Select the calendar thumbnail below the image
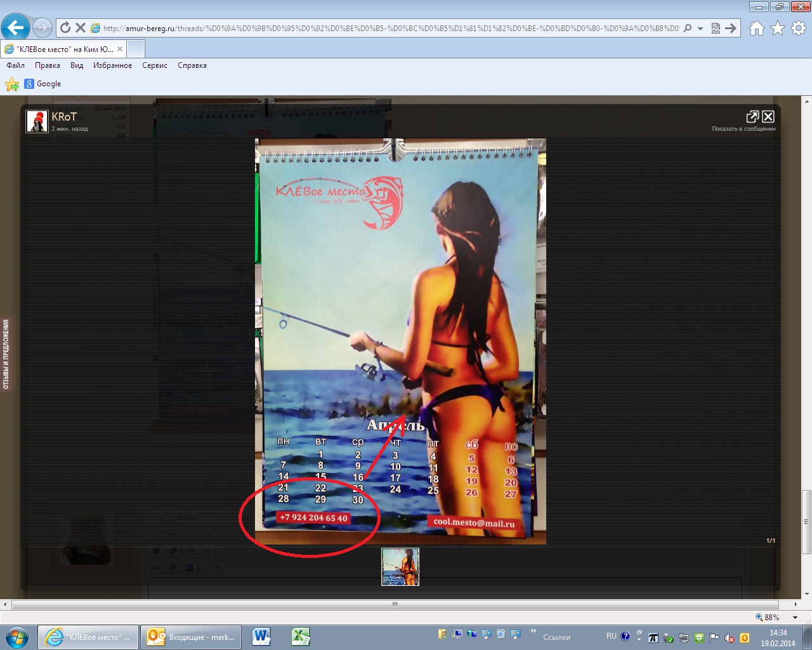Screen dimensions: 812x650 tap(400, 567)
